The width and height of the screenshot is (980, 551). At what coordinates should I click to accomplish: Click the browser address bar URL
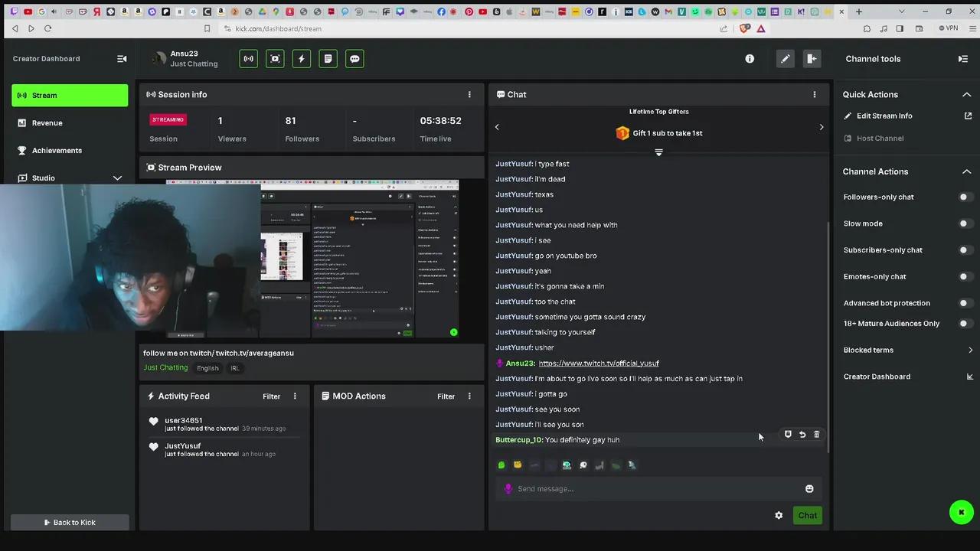279,28
